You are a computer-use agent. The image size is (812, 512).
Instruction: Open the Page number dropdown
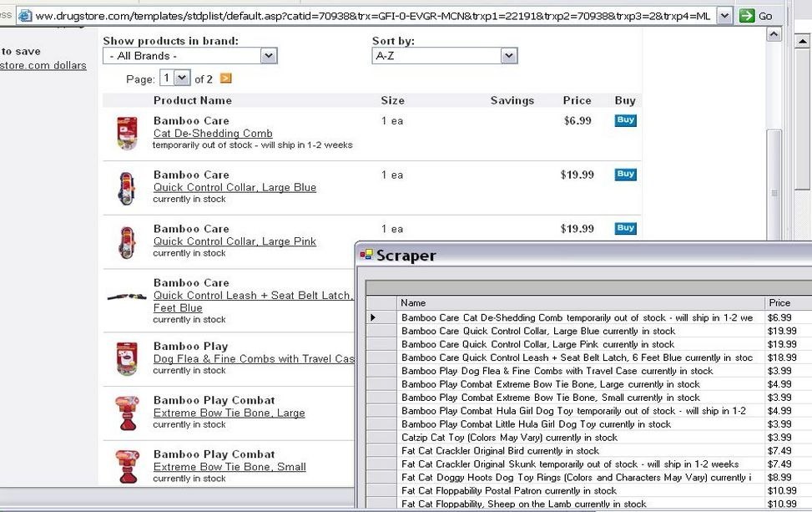(x=183, y=77)
